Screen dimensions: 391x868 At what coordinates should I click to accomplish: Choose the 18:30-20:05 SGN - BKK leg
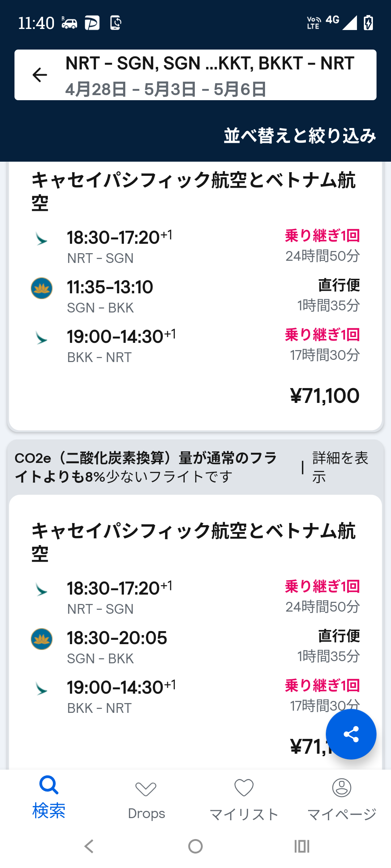(117, 646)
